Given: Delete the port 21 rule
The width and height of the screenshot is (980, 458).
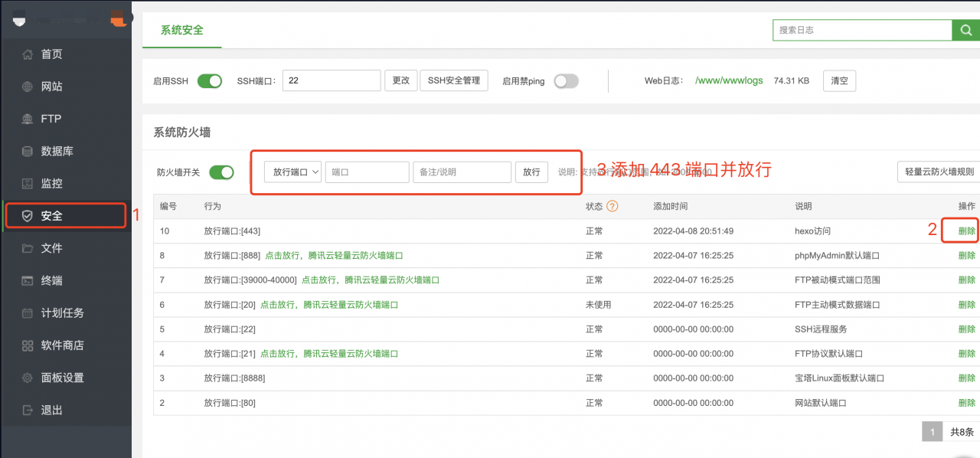Looking at the screenshot, I should [x=967, y=353].
